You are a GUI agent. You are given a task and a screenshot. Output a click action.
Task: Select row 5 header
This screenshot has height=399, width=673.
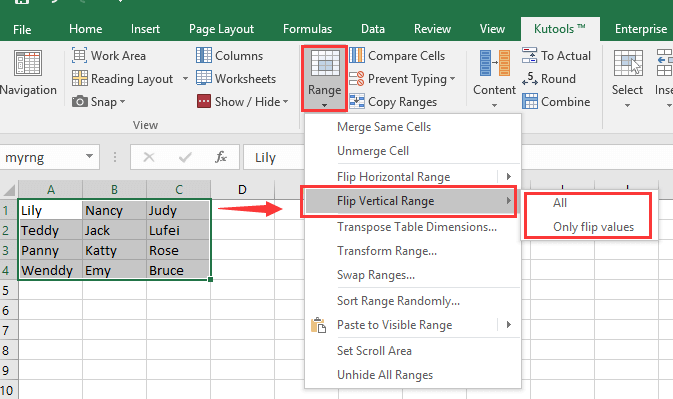coord(9,290)
